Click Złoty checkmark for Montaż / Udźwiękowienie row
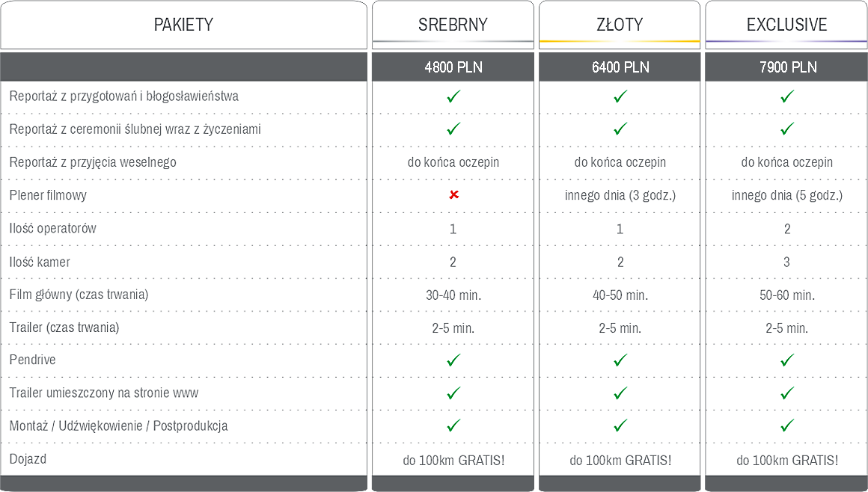The width and height of the screenshot is (868, 492). pos(620,425)
